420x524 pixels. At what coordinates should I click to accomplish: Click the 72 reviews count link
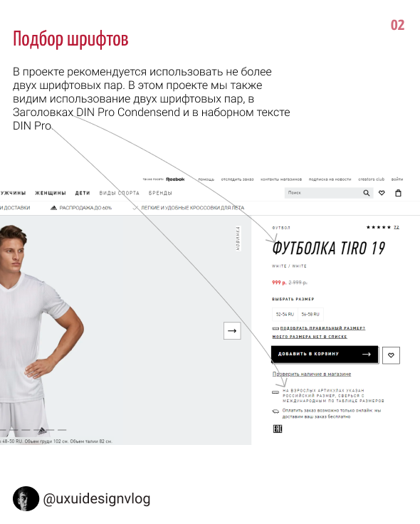[397, 227]
